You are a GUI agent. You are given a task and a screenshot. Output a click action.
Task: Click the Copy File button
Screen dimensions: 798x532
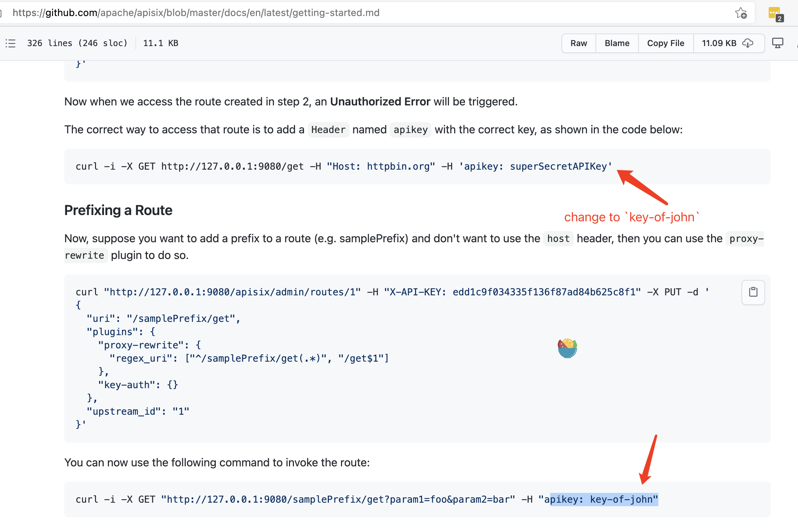pyautogui.click(x=665, y=43)
